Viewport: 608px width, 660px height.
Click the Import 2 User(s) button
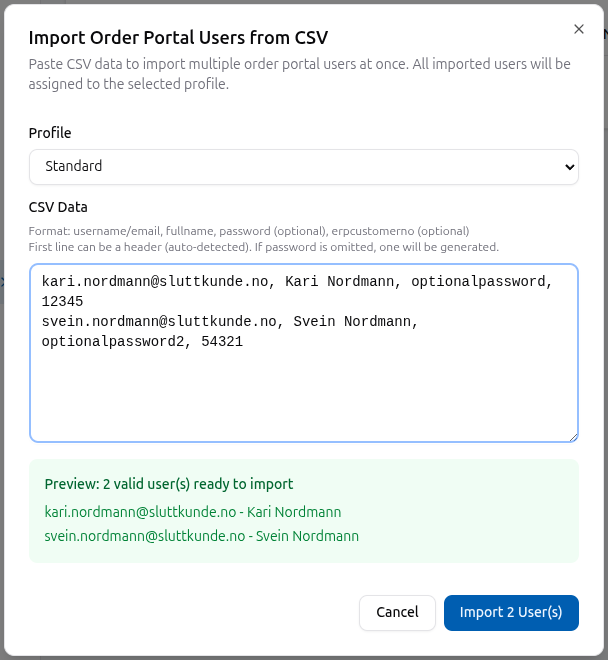pos(511,612)
